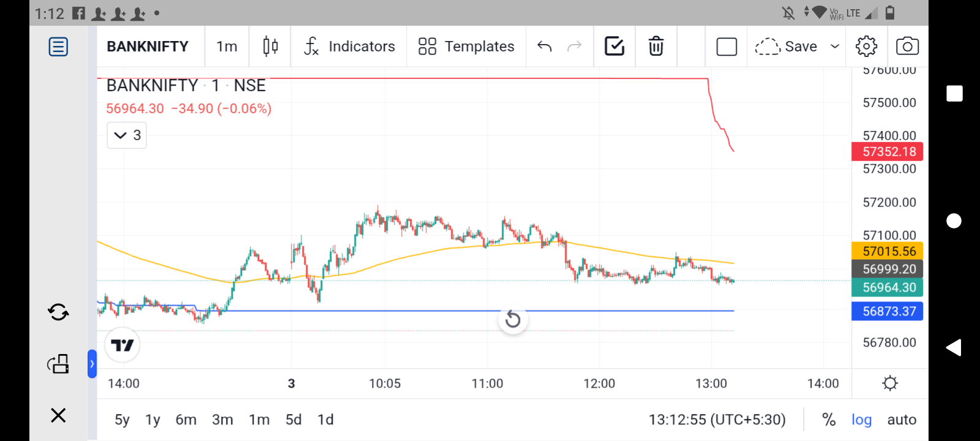
Task: Click the gray 56999.20 price label
Action: point(888,269)
